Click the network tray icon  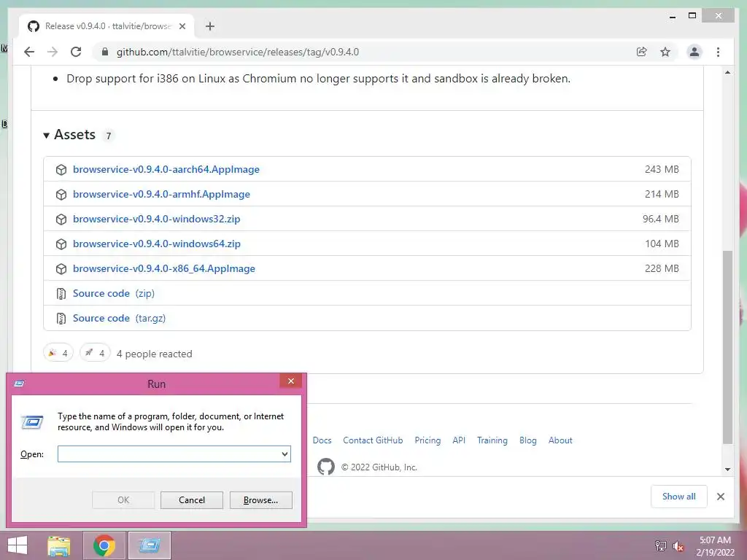661,545
